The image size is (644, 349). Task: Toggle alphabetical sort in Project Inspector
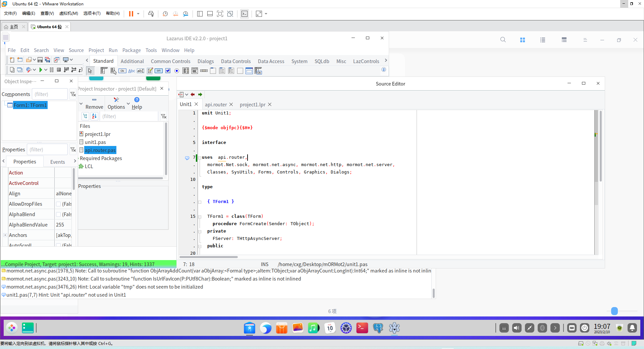[x=94, y=116]
